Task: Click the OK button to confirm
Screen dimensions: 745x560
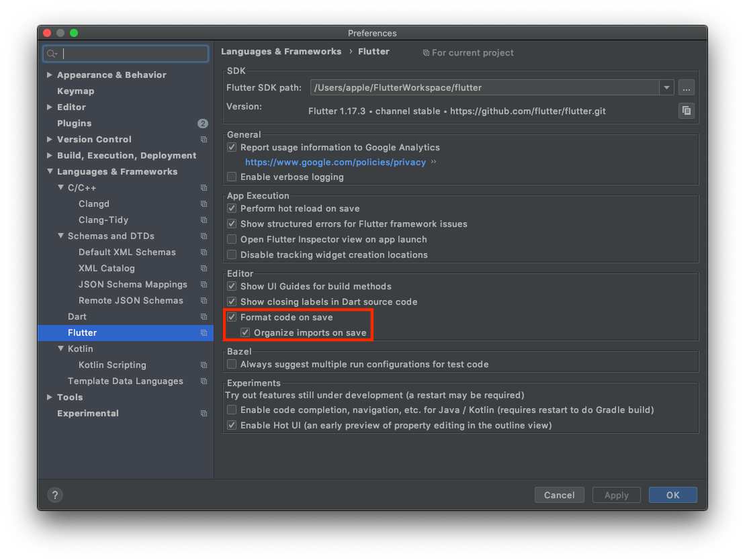Action: coord(672,494)
